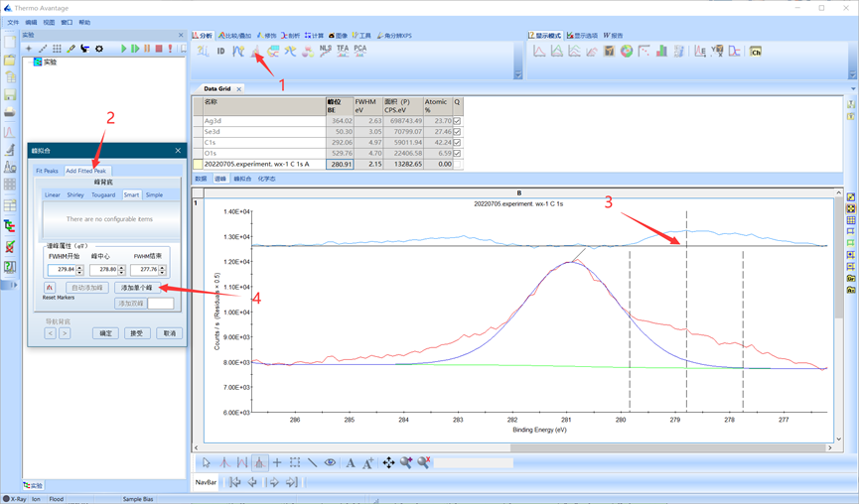Click the 添加单个峰 button
The height and width of the screenshot is (504, 859).
(135, 288)
